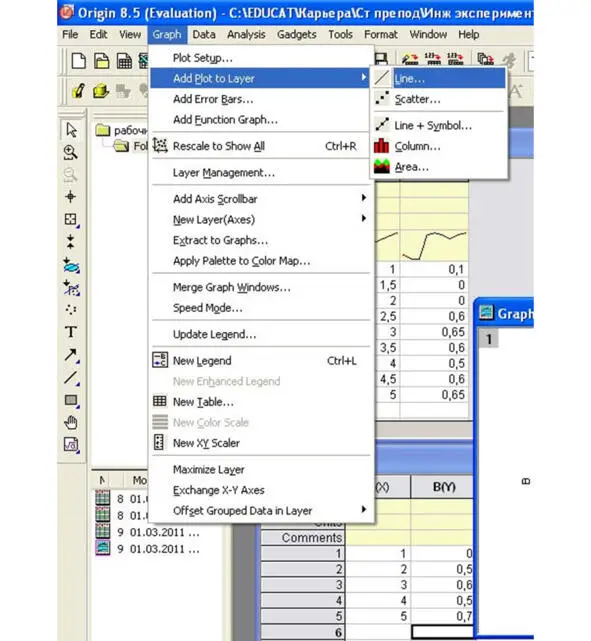Viewport: 591px width, 641px height.
Task: Click the New Worksheet toolbar icon
Action: pos(124,61)
